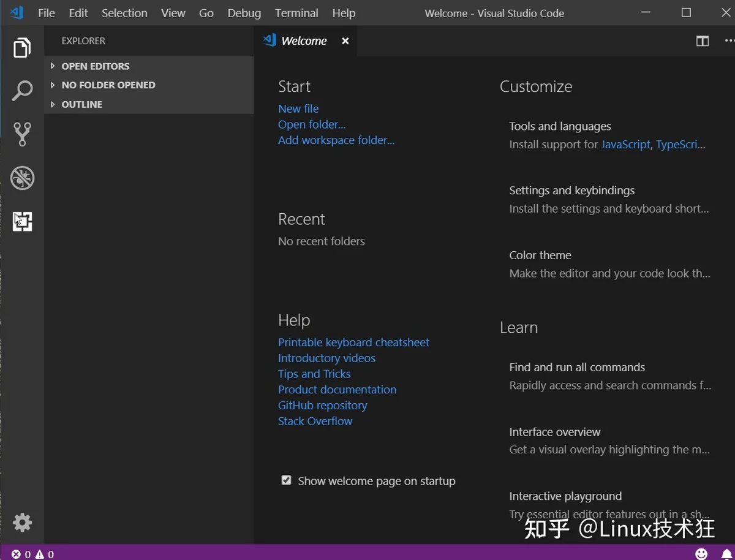Toggle Show welcome page on startup checkbox
735x560 pixels.
[286, 480]
